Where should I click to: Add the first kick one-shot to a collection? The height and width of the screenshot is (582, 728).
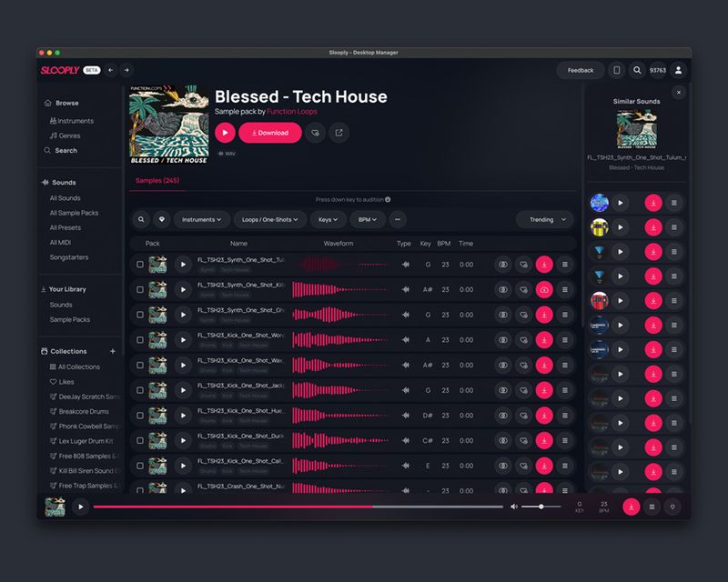point(523,339)
